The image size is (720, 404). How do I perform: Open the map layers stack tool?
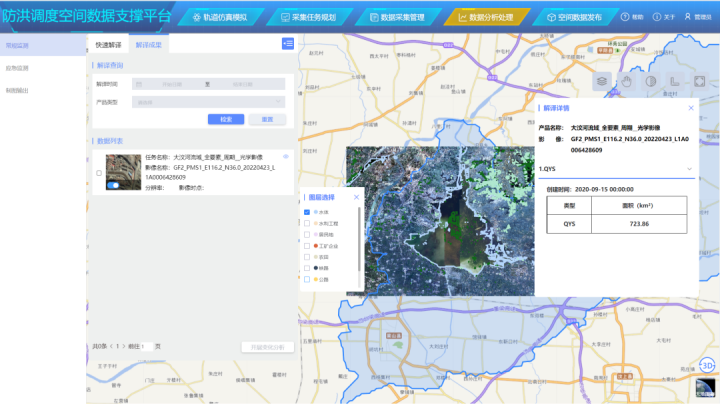coord(601,82)
